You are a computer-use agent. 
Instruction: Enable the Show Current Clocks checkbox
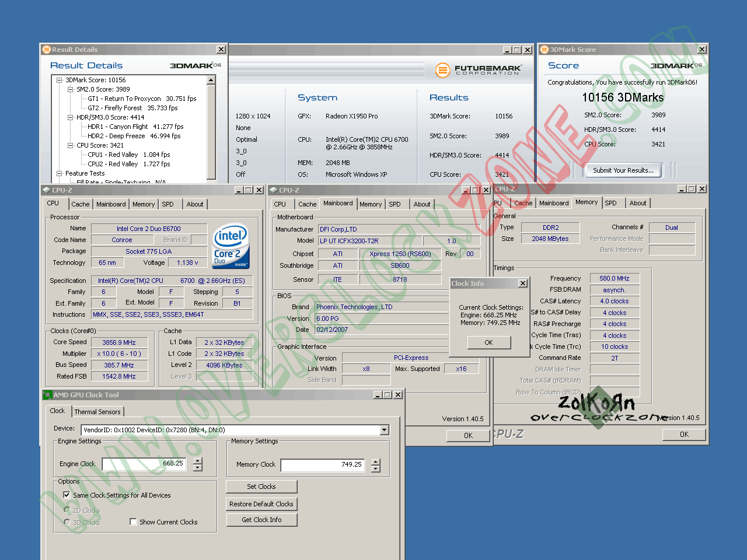click(x=133, y=522)
